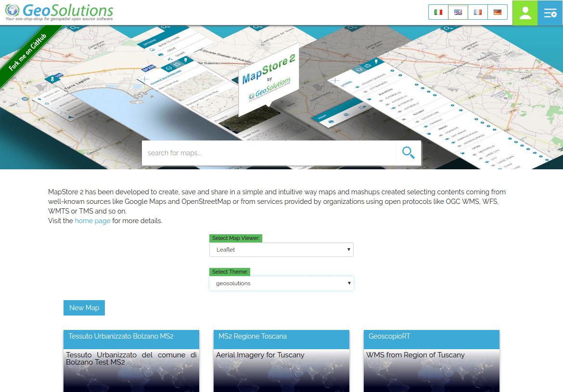The height and width of the screenshot is (392, 563).
Task: Open the MS2 Regione Toscana map card
Action: (x=281, y=337)
